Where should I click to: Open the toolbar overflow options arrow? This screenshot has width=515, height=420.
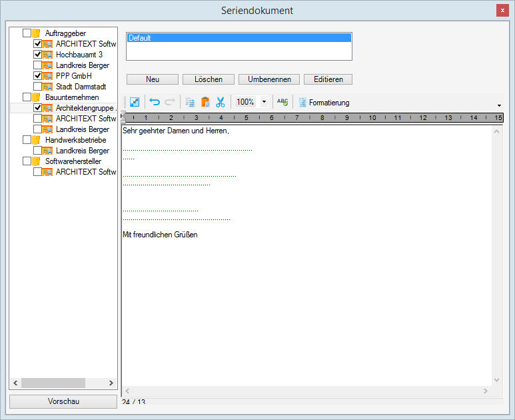[499, 105]
